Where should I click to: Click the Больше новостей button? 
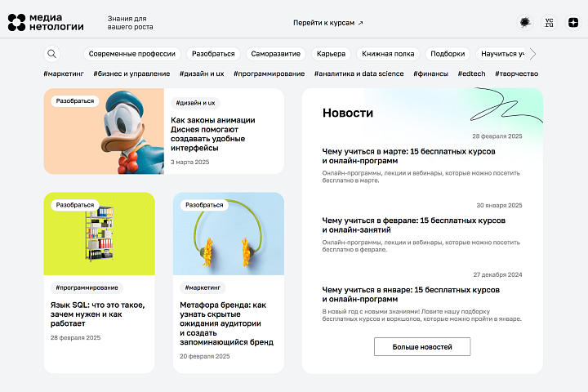pyautogui.click(x=422, y=347)
